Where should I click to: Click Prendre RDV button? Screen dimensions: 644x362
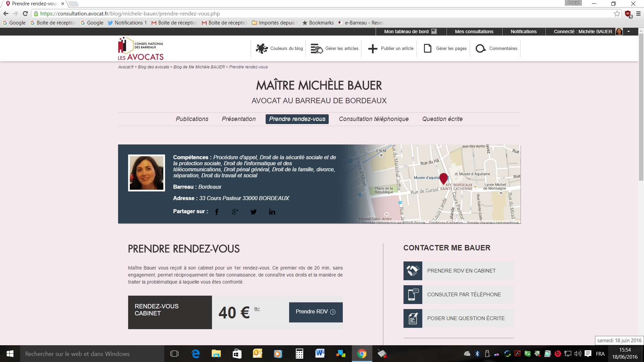coord(316,312)
